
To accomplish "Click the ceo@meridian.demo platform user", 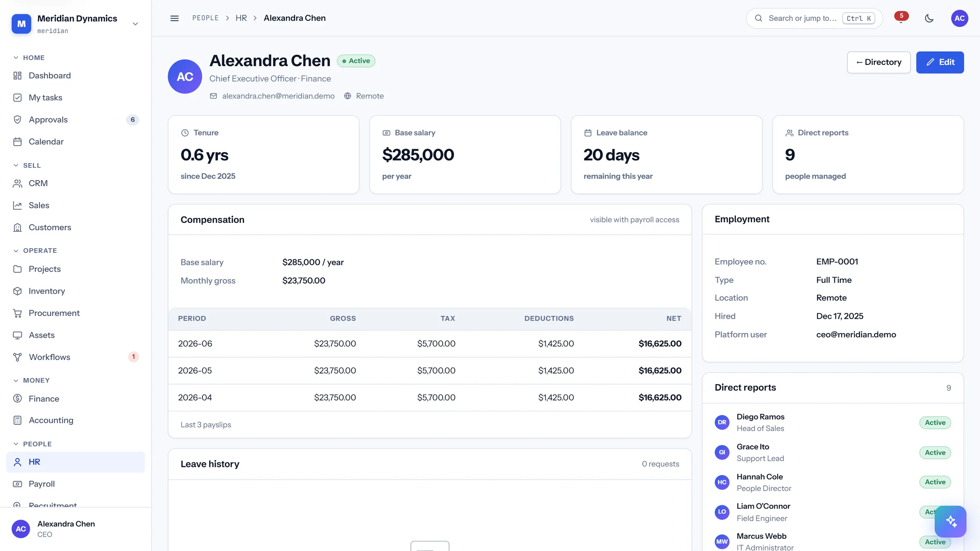I will (856, 335).
